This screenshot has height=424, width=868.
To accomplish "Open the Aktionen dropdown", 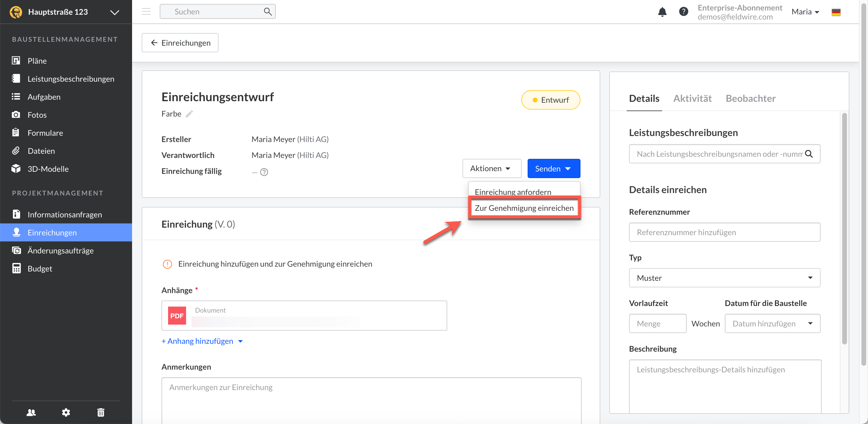I will (491, 168).
